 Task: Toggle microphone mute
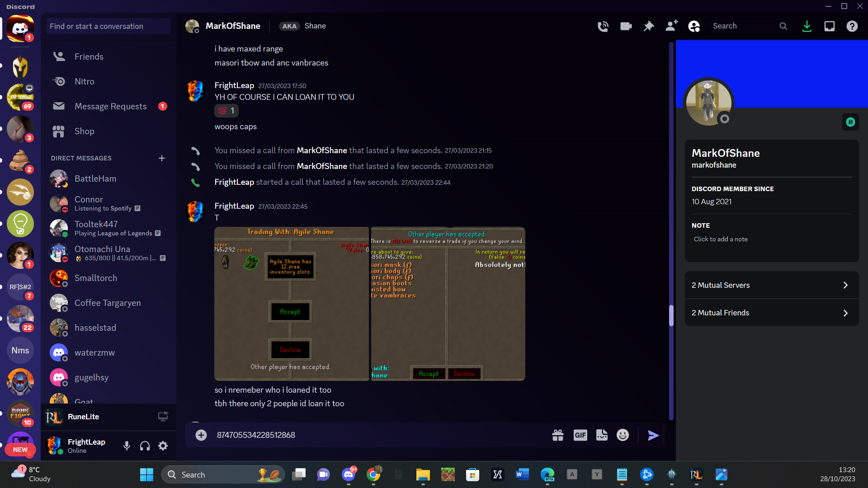127,446
